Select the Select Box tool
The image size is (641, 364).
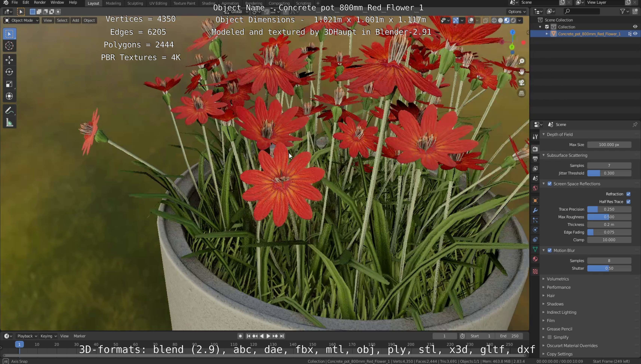pos(9,34)
